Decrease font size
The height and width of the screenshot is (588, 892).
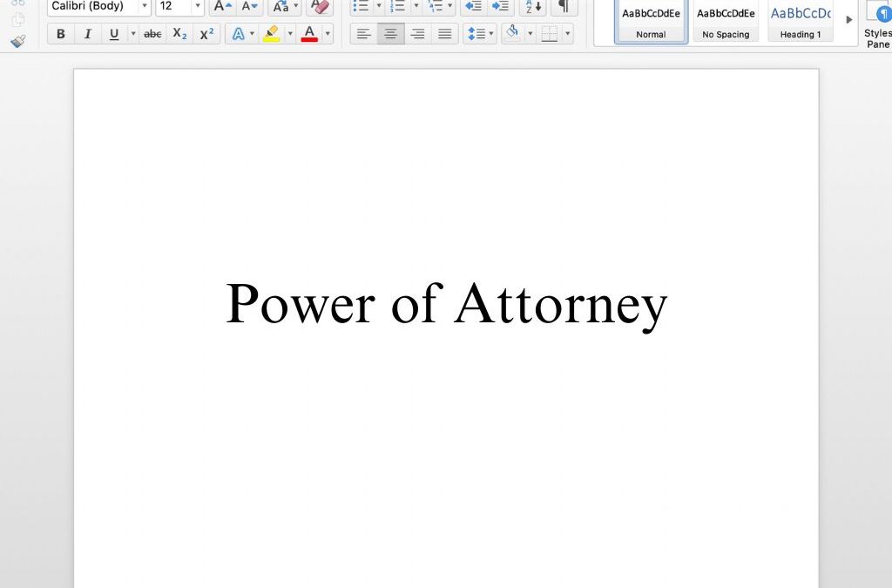click(250, 6)
